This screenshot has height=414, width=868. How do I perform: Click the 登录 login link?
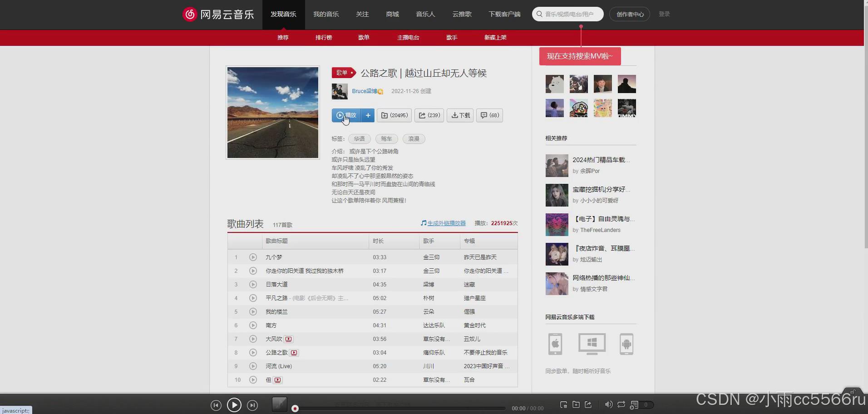664,14
